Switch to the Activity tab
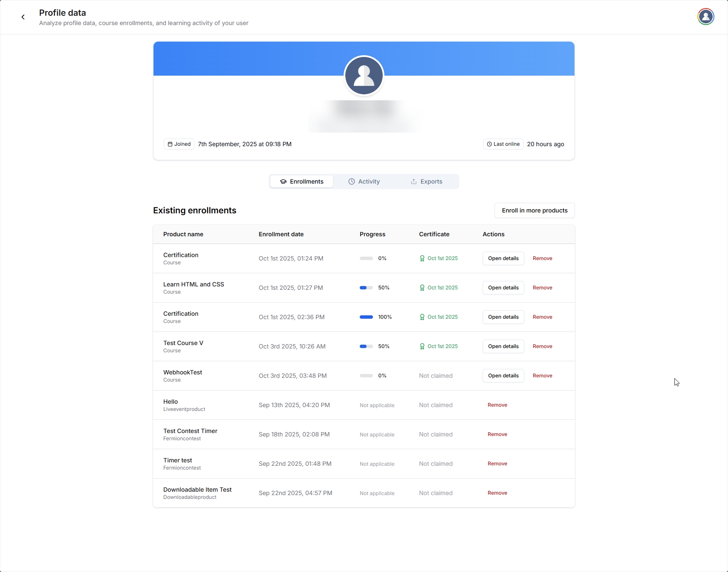The image size is (728, 572). click(x=364, y=181)
